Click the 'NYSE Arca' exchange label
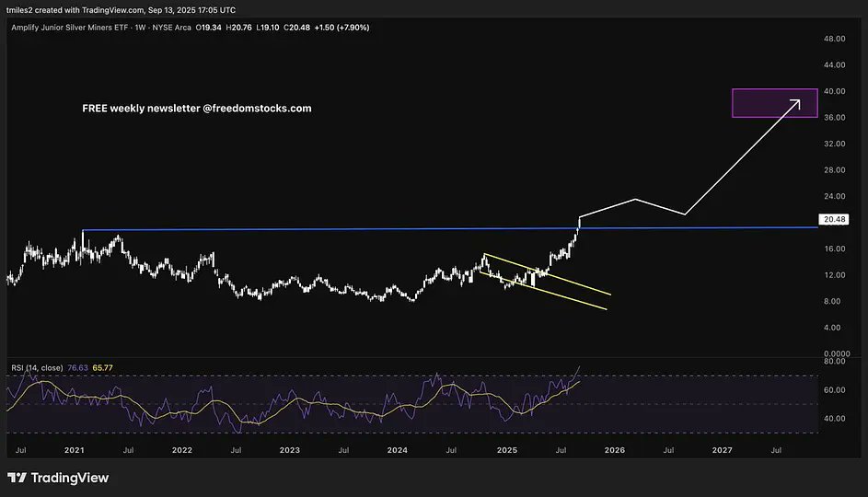Viewport: 868px width, 497px height. point(171,27)
